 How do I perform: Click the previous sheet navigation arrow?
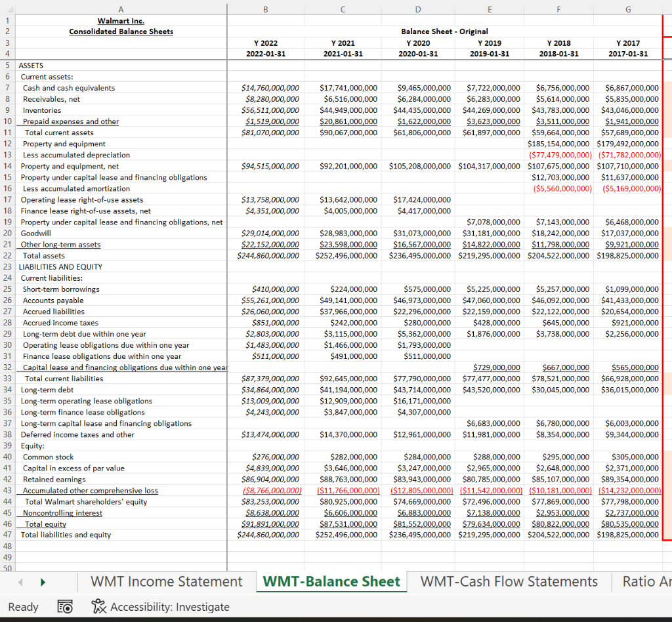[20, 582]
